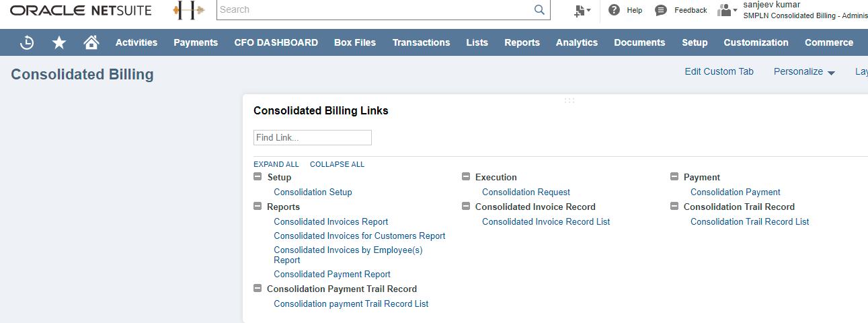Click COLLAPSE ALL link
The width and height of the screenshot is (868, 323).
tap(337, 164)
